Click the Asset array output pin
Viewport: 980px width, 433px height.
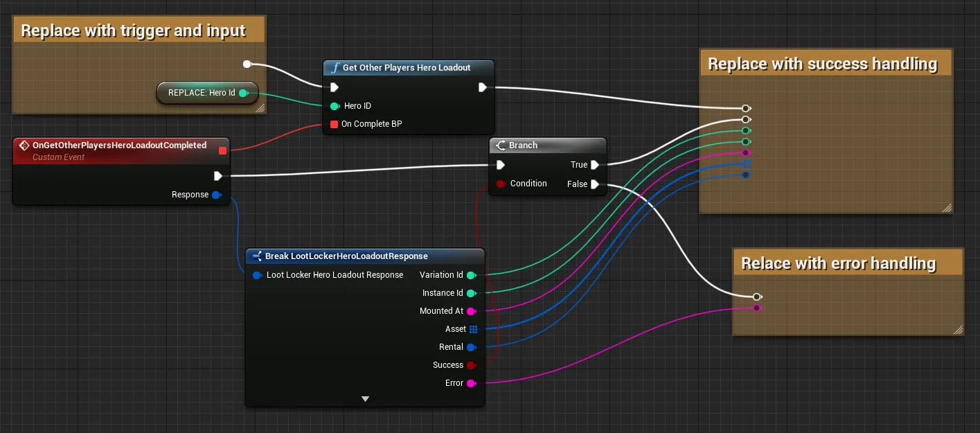tap(474, 329)
